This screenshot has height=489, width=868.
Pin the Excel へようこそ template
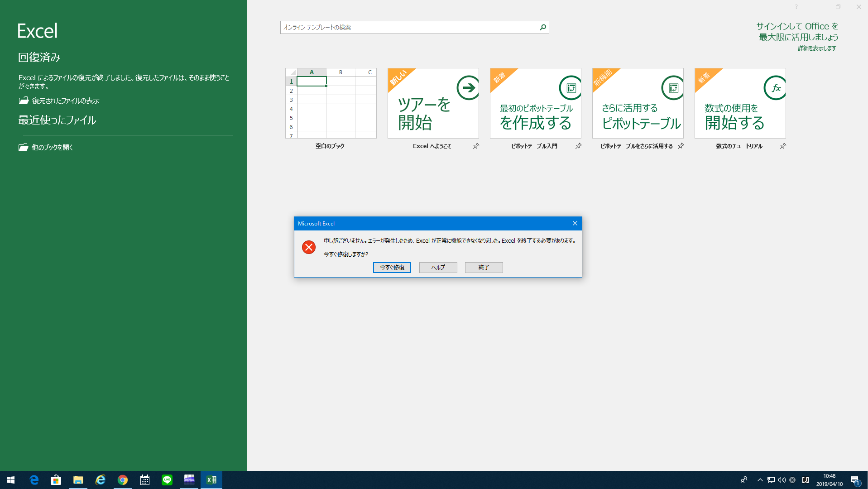[476, 146]
